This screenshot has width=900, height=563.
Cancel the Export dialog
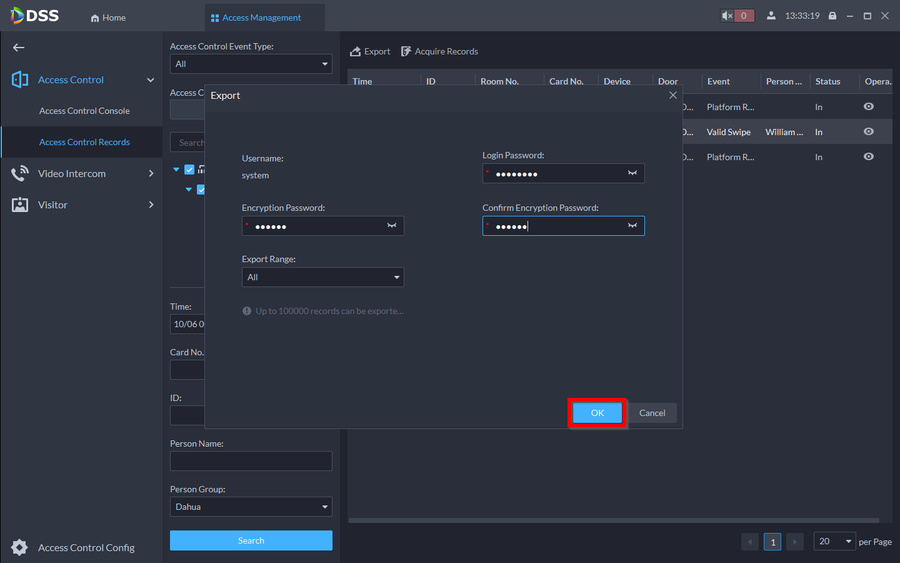(x=652, y=413)
